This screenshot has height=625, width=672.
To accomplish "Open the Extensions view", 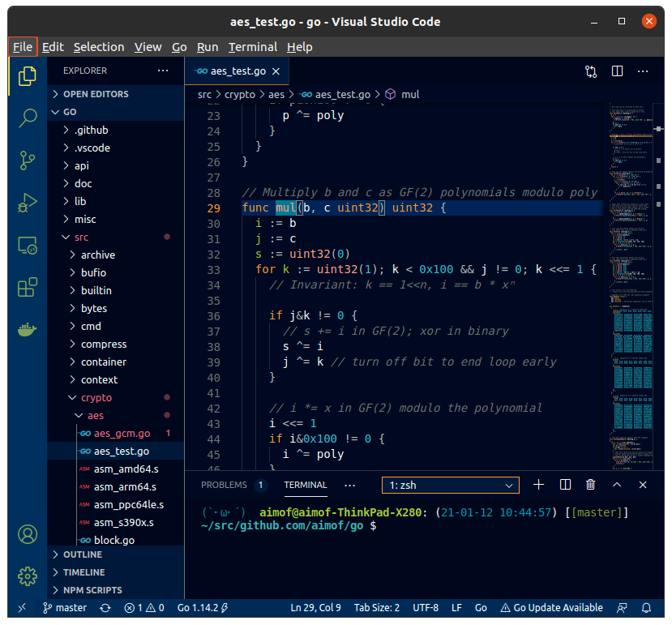I will click(28, 287).
